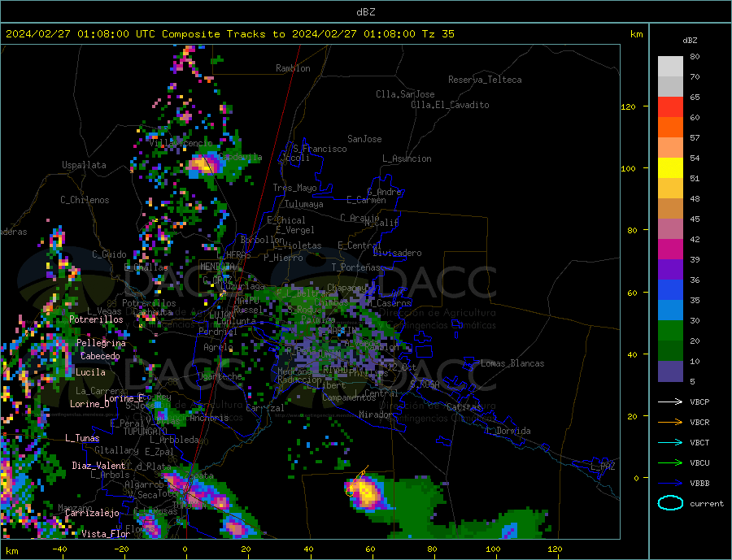Click the S_ROSA place label
The image size is (732, 560).
point(425,384)
